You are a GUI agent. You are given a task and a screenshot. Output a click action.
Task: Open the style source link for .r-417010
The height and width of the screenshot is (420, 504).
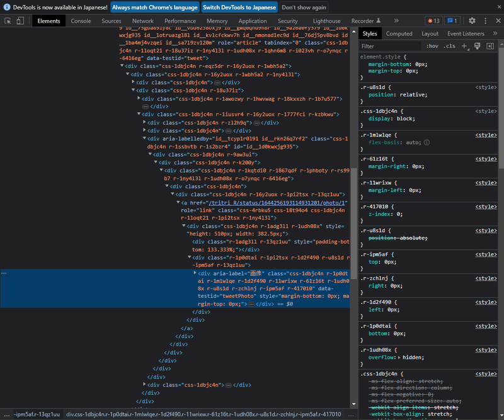[486, 207]
